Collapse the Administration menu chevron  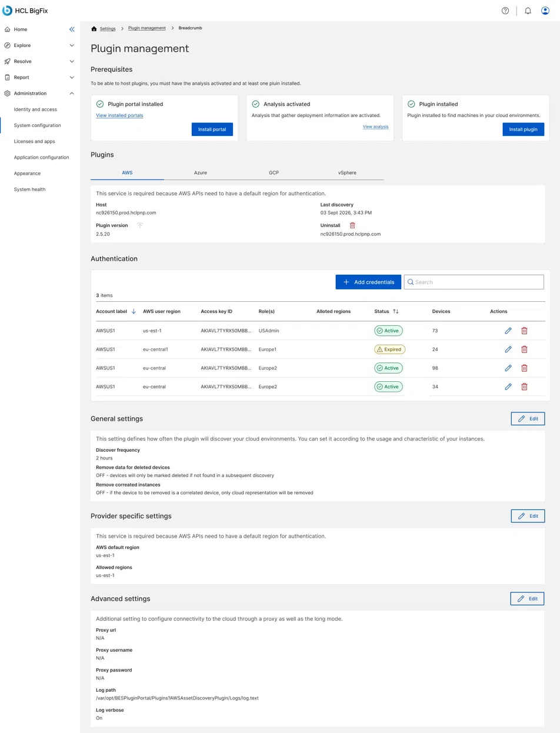coord(72,93)
